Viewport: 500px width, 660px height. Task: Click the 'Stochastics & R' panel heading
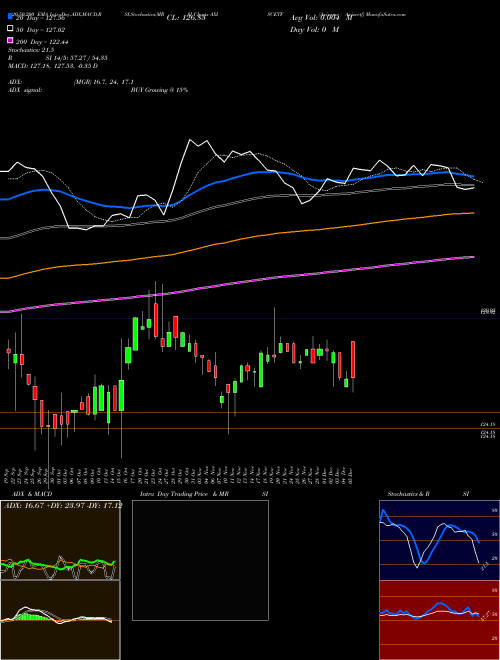point(408,494)
